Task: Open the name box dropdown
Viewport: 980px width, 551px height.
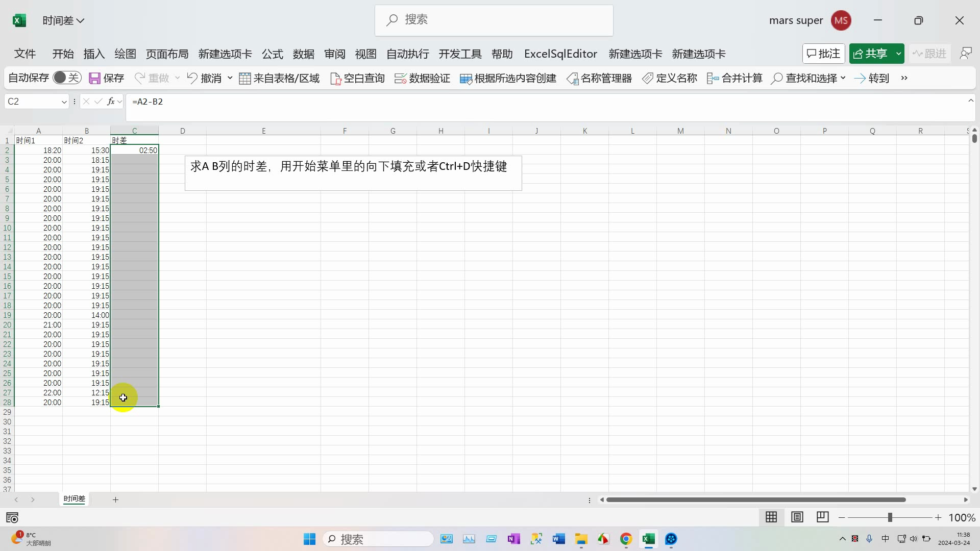Action: click(x=63, y=102)
